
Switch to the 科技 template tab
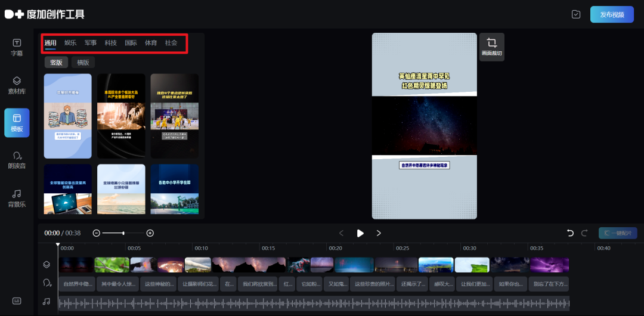110,43
